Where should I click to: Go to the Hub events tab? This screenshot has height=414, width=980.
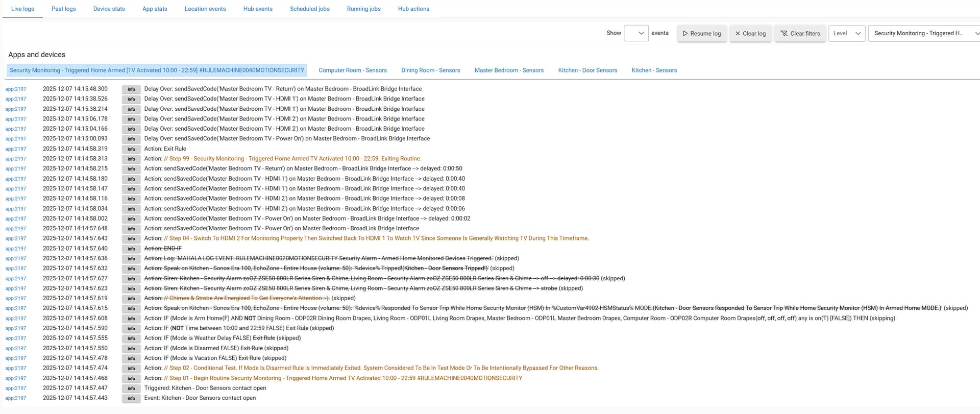pos(258,9)
